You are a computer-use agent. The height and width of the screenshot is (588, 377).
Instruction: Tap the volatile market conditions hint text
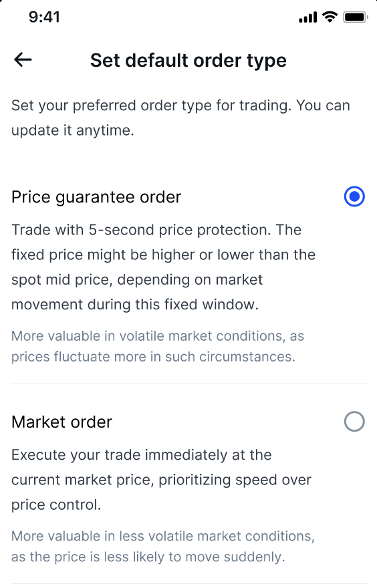point(158,346)
